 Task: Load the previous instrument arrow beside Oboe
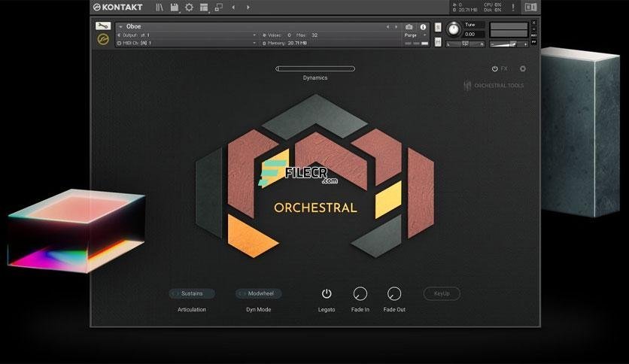coord(387,27)
